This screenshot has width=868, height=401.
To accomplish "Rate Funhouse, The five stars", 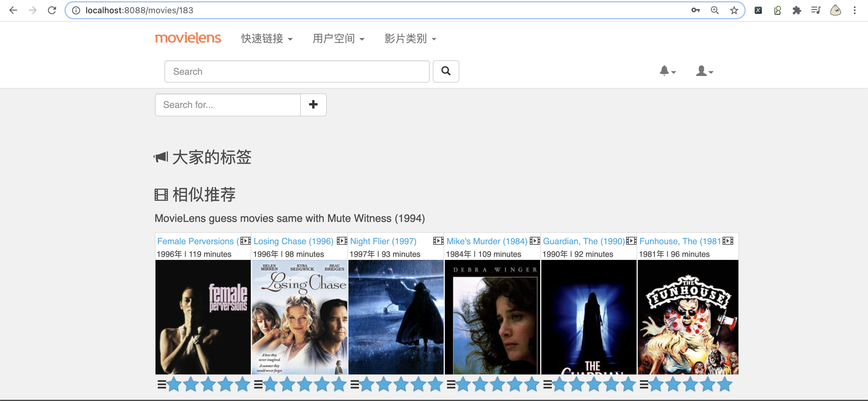I will (x=725, y=384).
